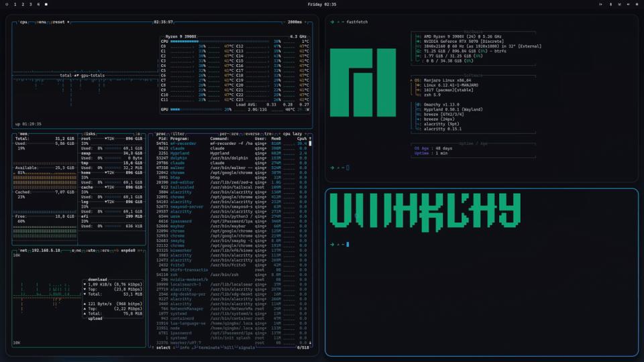The width and height of the screenshot is (644, 362).
Task: Toggle per-core process usage
Action: [x=229, y=134]
